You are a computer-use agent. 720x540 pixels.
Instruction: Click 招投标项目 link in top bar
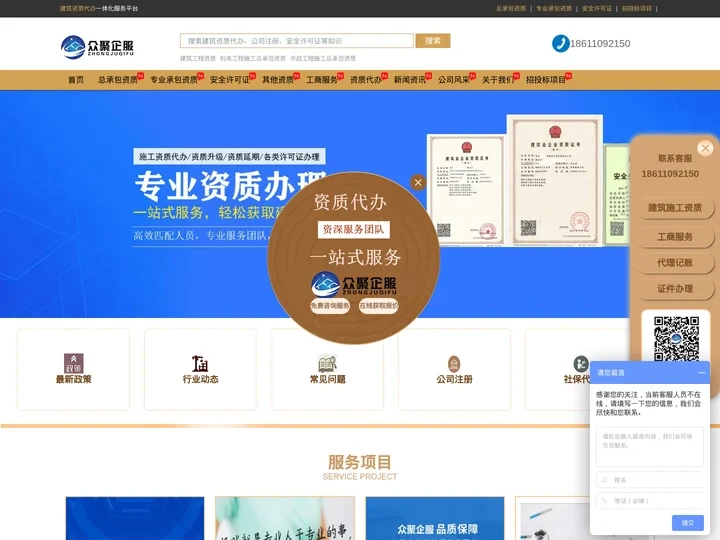[637, 8]
